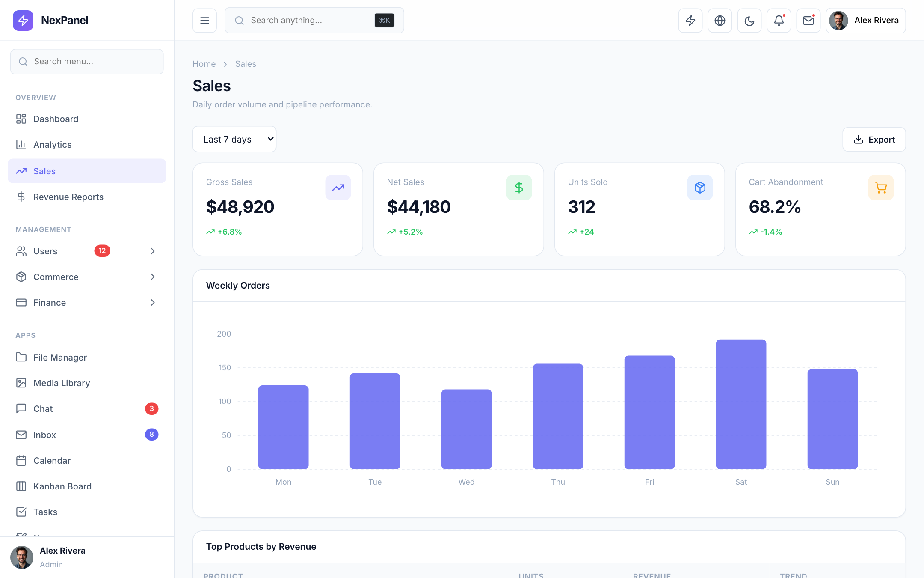This screenshot has height=578, width=924.
Task: Click the Users people icon
Action: (x=21, y=251)
